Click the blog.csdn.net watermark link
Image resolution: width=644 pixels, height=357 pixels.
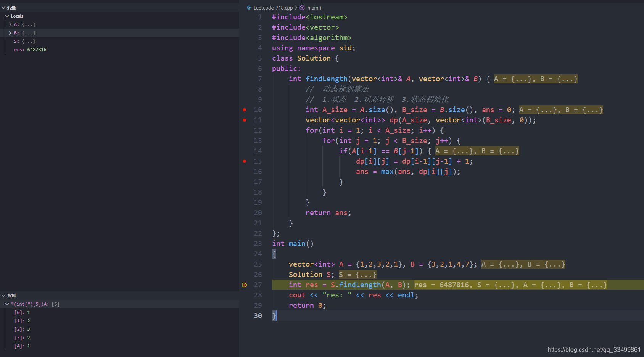click(595, 349)
